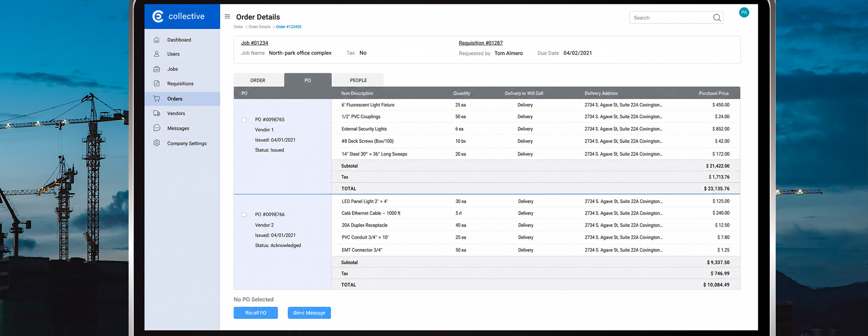Viewport: 868px width, 336px height.
Task: Click the Status: Issued text
Action: [269, 150]
